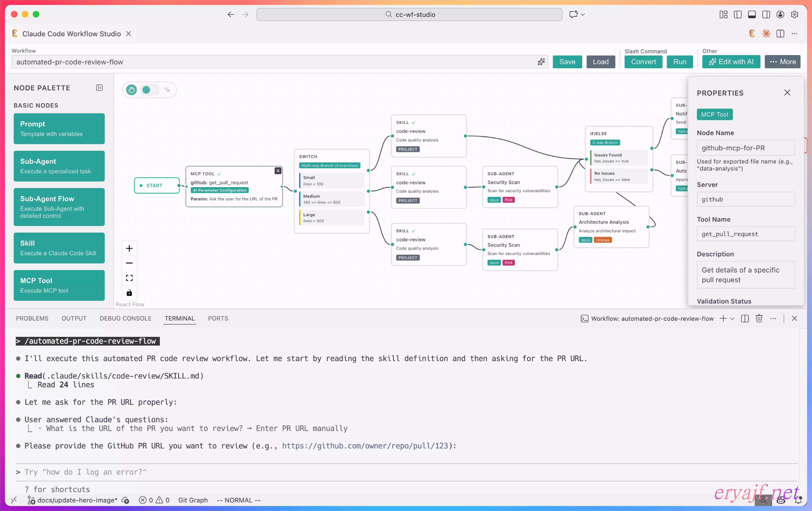
Task: Toggle the canvas lock icon
Action: pyautogui.click(x=129, y=293)
